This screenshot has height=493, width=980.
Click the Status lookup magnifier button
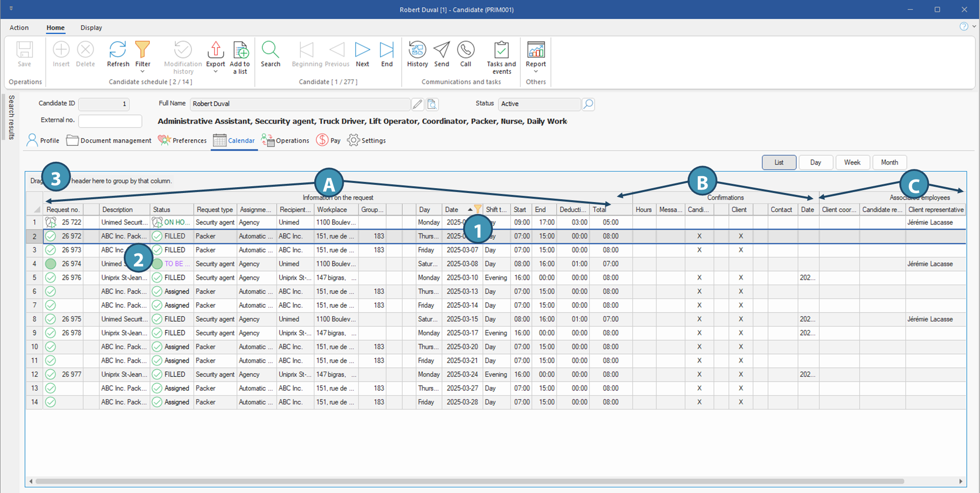[x=588, y=104]
